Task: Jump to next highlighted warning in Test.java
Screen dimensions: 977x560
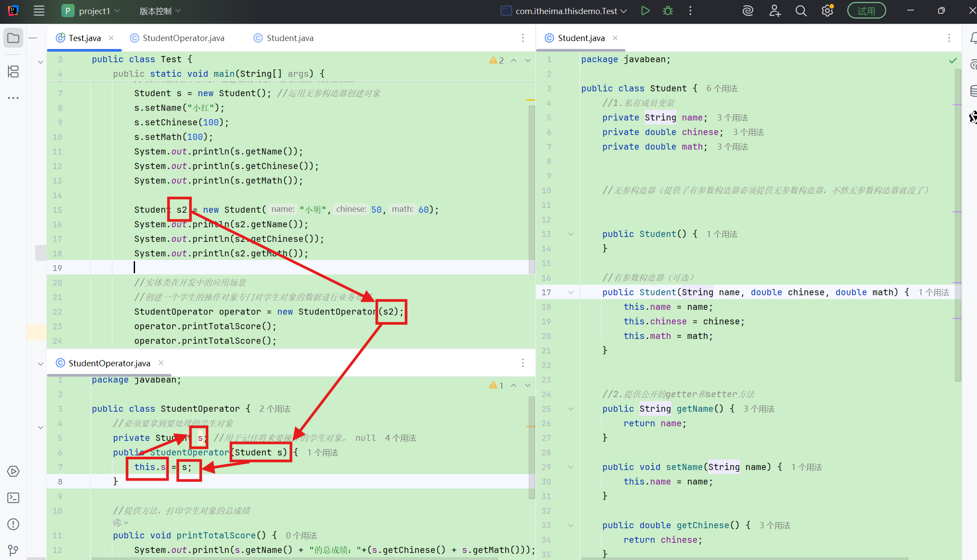Action: pyautogui.click(x=528, y=60)
